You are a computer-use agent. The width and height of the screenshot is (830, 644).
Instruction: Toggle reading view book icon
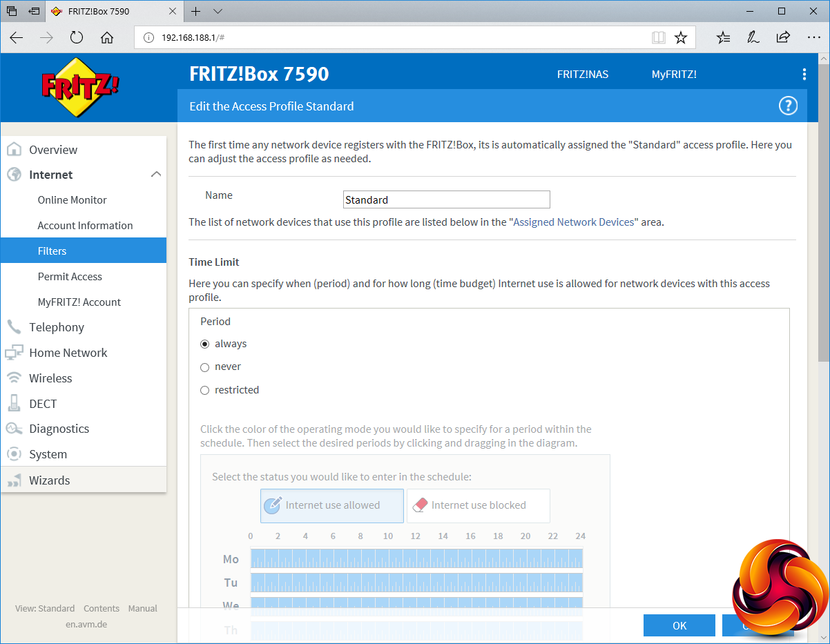point(659,38)
